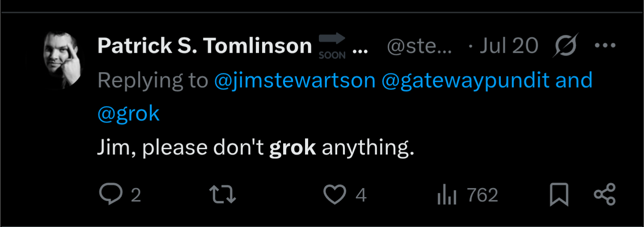
Task: Click the Grok slashed-circle icon
Action: click(566, 45)
